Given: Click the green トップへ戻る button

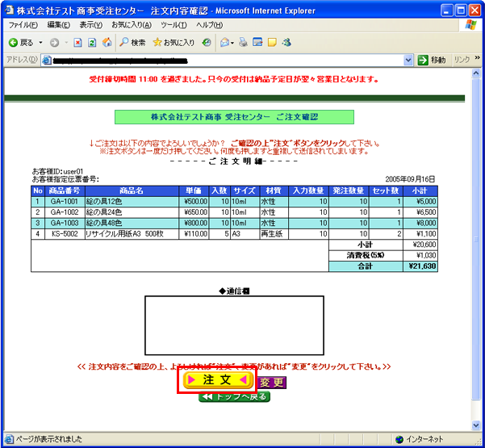Looking at the screenshot, I should pyautogui.click(x=235, y=396).
